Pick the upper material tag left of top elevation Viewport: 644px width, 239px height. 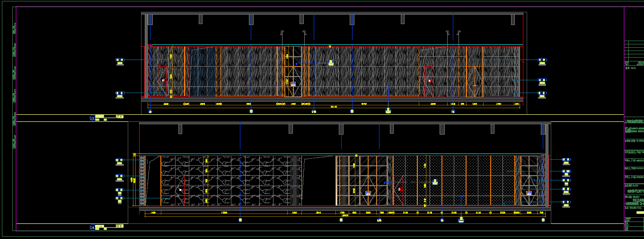(120, 61)
